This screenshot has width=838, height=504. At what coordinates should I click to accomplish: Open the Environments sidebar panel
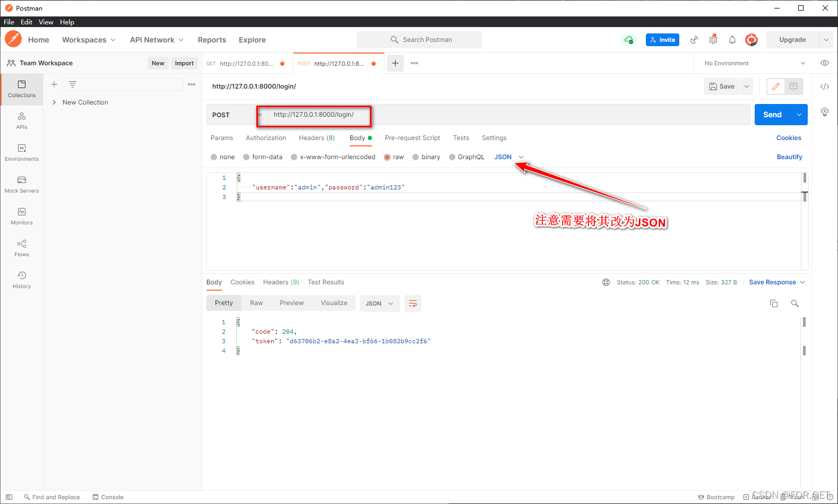click(22, 153)
